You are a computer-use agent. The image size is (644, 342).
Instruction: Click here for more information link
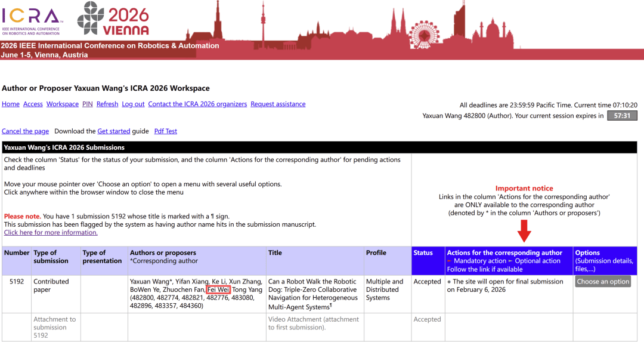[x=51, y=233]
